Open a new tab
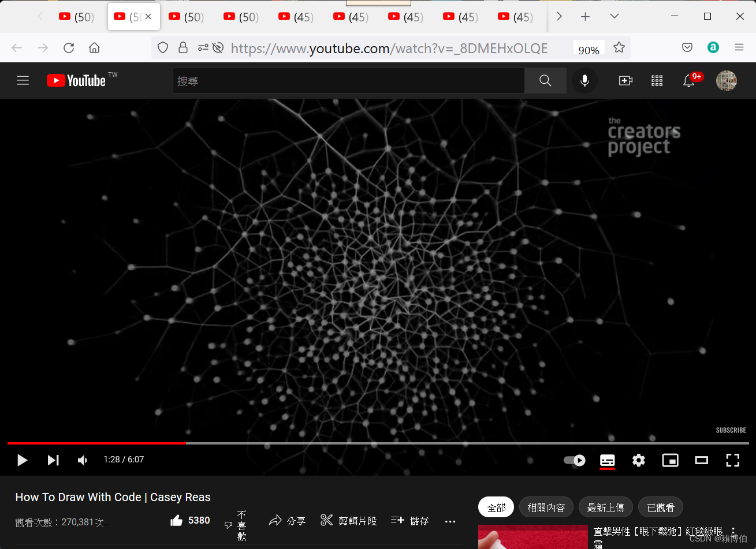The height and width of the screenshot is (549, 756). point(585,17)
